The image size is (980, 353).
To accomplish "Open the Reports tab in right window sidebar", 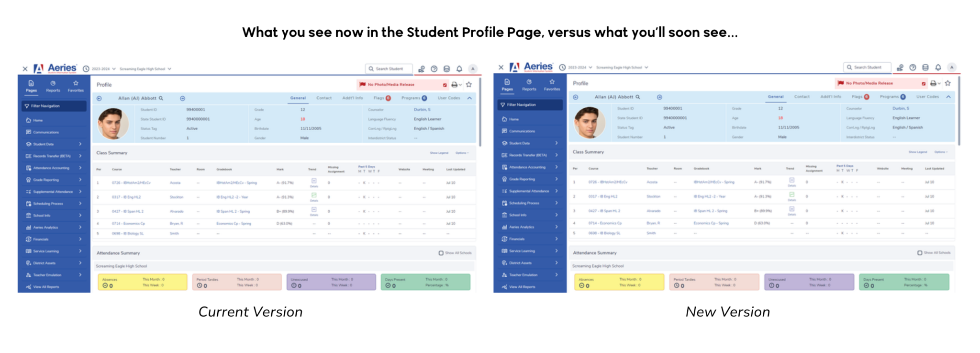I will (529, 85).
